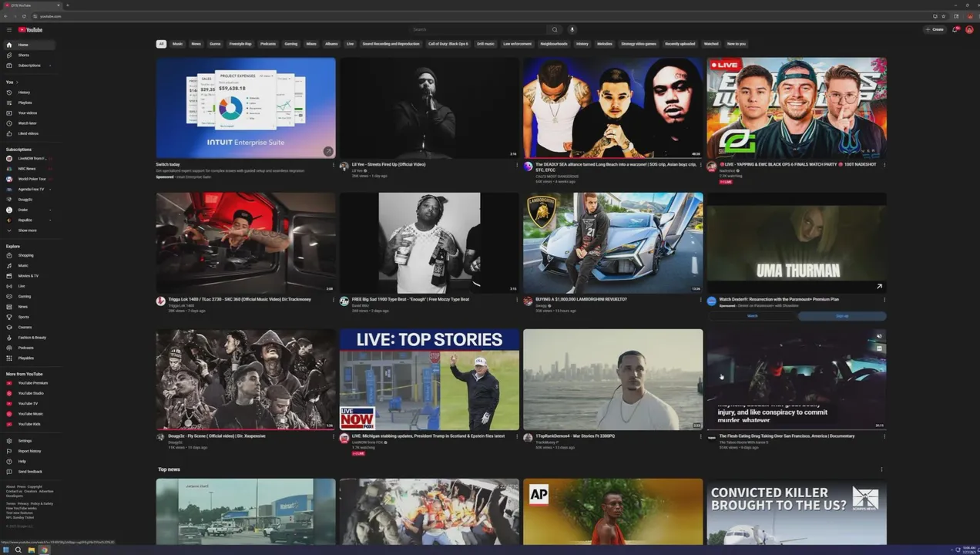Open World Poker Tour subscription
Screen dimensions: 980x555
click(x=29, y=179)
